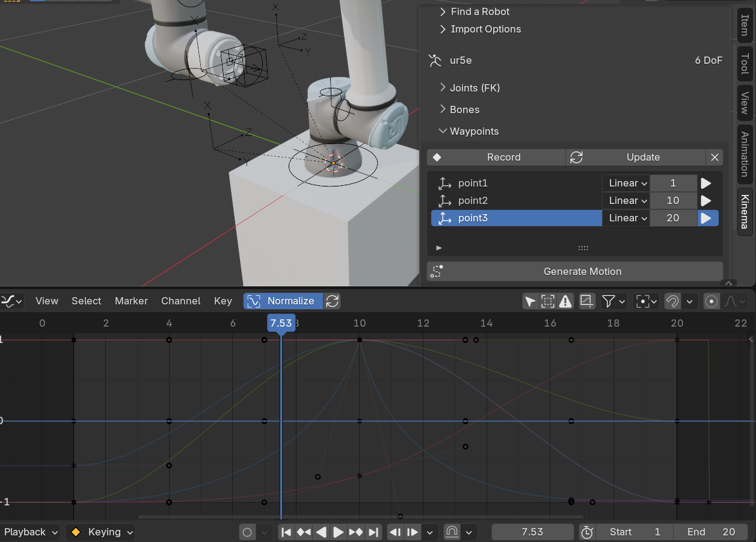The image size is (756, 542).
Task: Click the Update refresh arrows icon
Action: pos(576,157)
